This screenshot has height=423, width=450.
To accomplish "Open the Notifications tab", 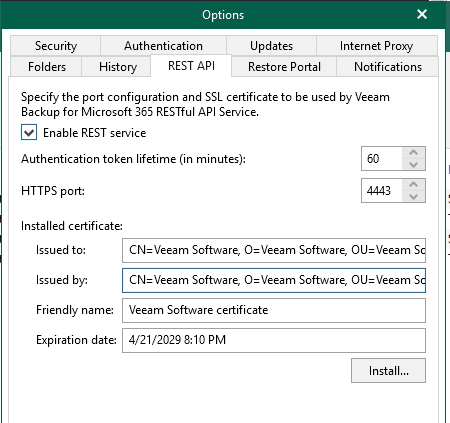I will tap(388, 67).
